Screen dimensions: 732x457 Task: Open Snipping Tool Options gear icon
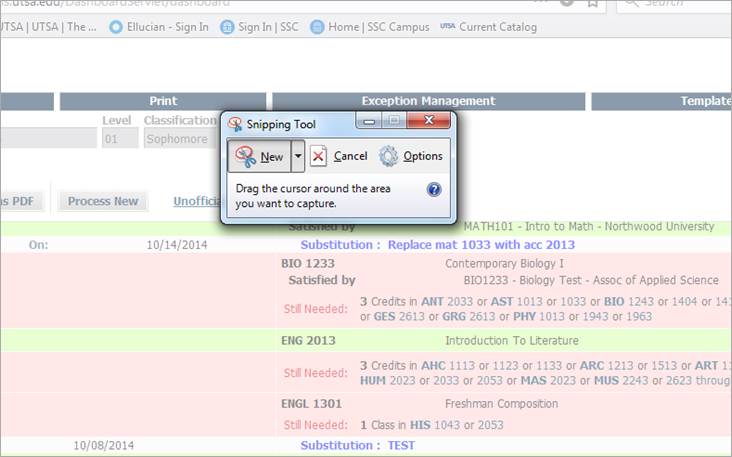pyautogui.click(x=389, y=156)
